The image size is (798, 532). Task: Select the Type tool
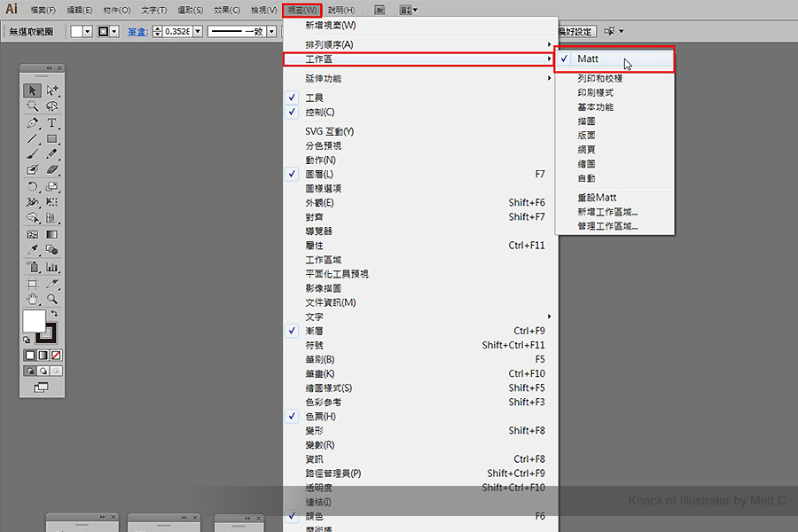point(52,122)
